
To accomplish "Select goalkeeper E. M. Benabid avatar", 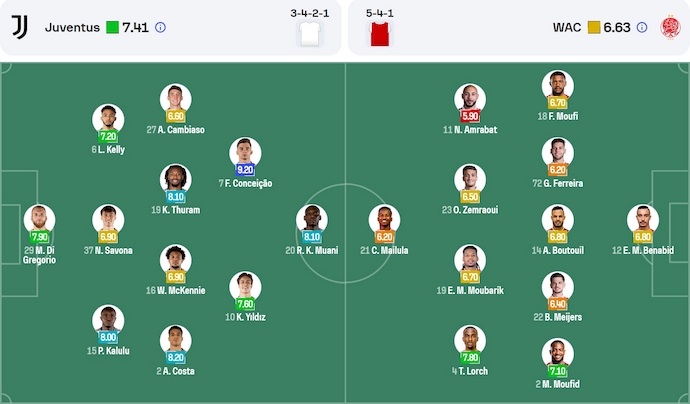I will [643, 220].
